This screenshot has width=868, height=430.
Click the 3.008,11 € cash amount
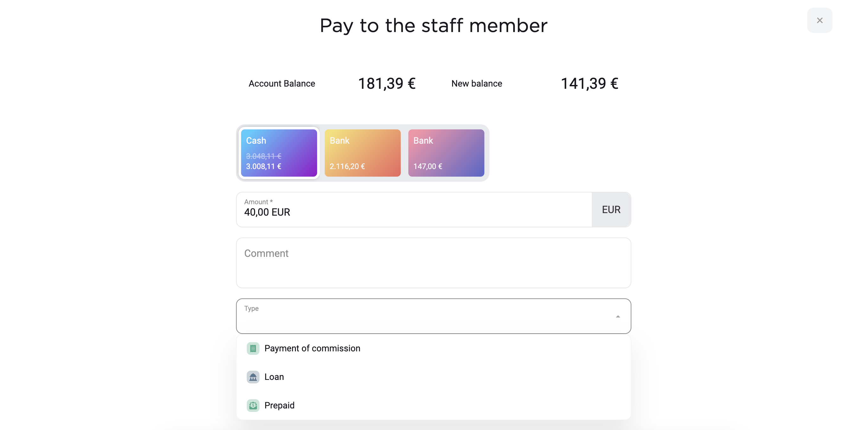coord(264,166)
